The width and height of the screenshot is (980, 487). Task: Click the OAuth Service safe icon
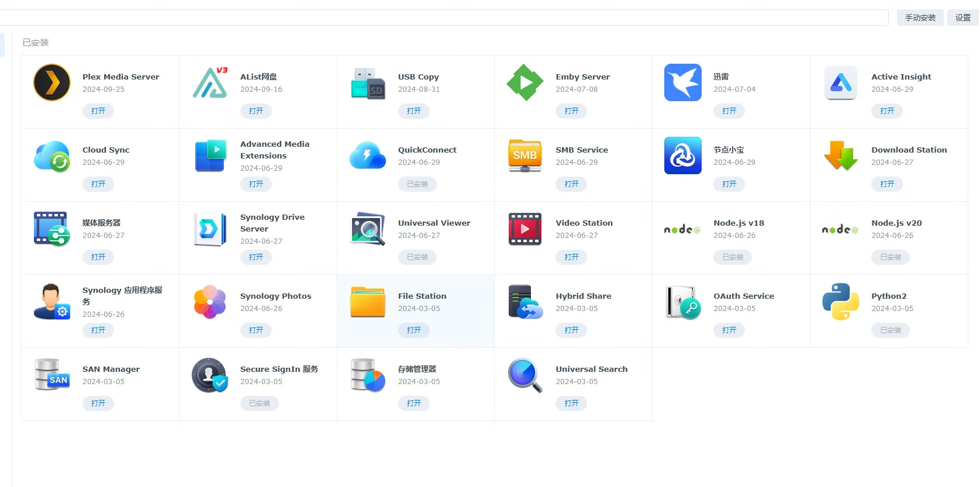(683, 302)
